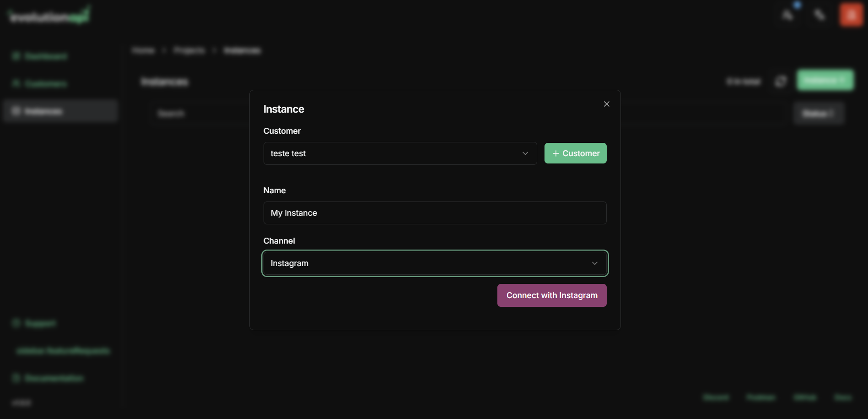868x419 pixels.
Task: Click the green Instance button at top right
Action: [x=824, y=80]
